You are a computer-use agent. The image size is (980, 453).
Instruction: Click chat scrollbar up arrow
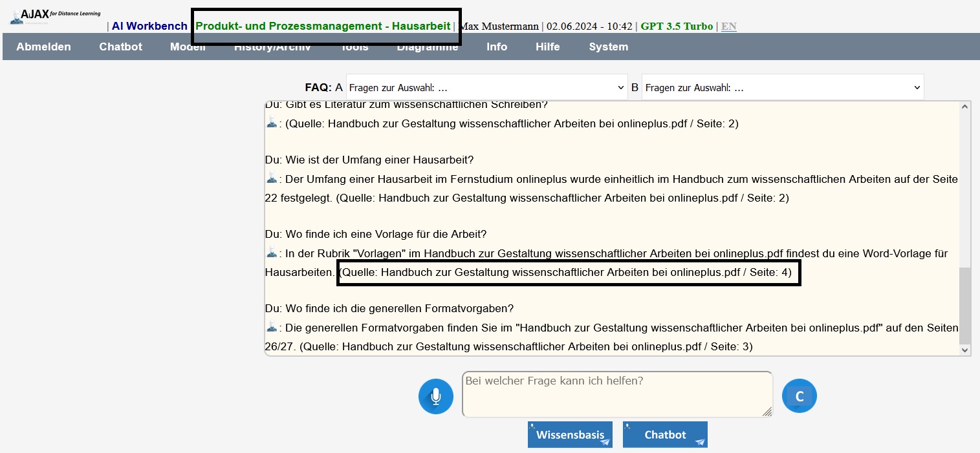click(965, 107)
